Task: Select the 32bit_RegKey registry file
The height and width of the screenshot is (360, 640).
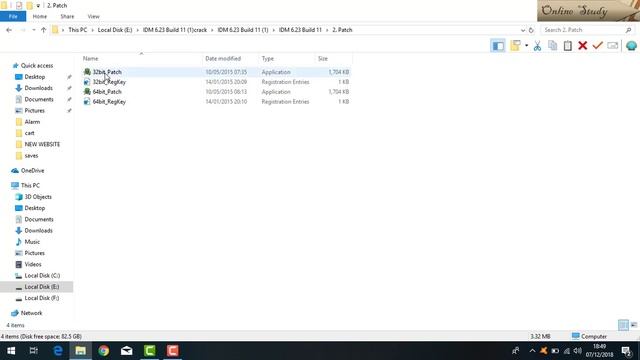Action: point(109,82)
